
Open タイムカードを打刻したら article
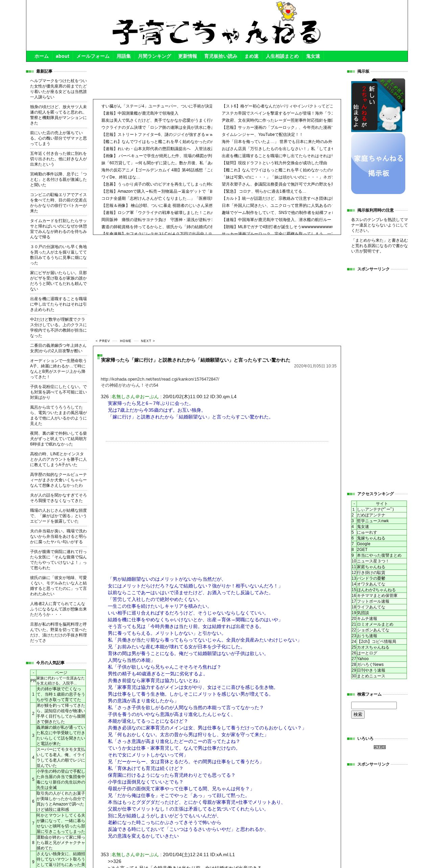click(x=58, y=229)
